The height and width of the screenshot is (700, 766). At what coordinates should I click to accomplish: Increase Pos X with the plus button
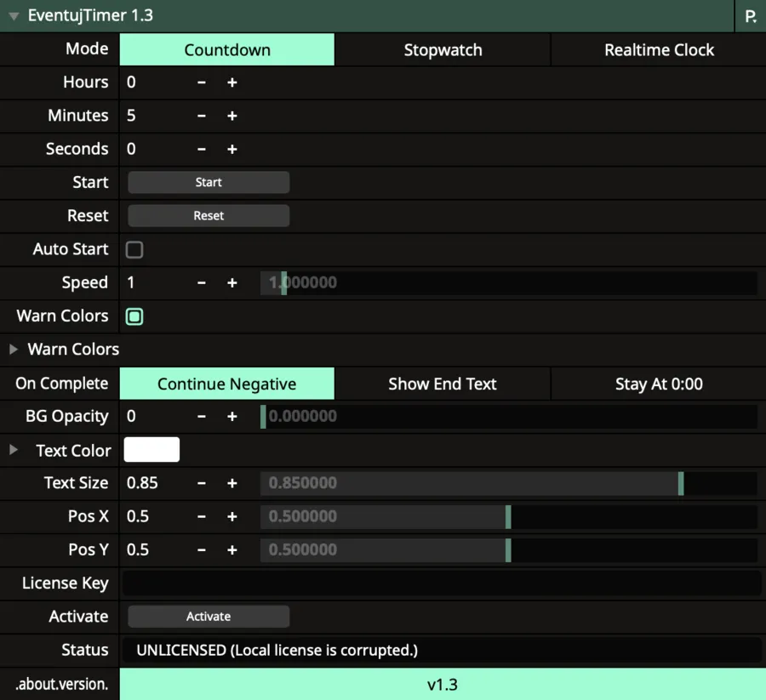[232, 516]
